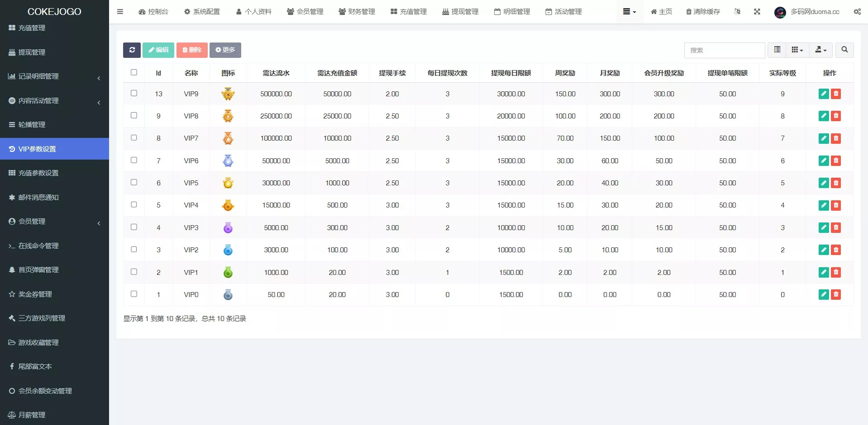Check the VIP8 row checkbox
868x425 pixels.
134,115
